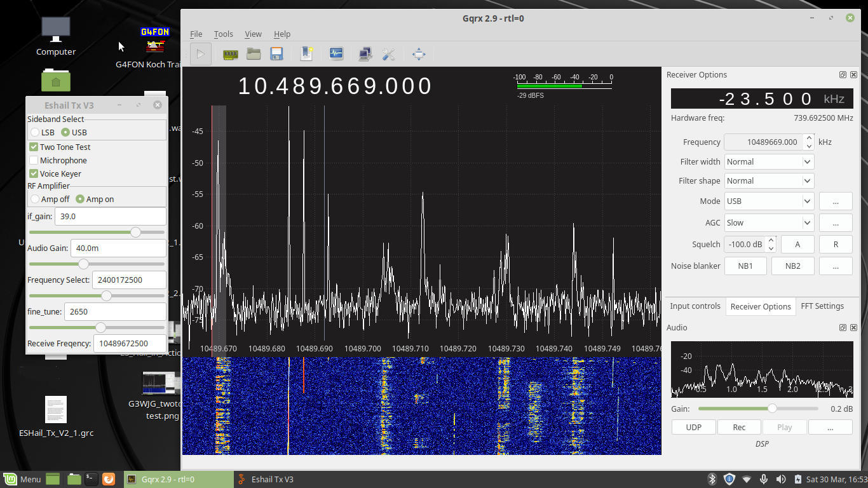Open the I/O devices configuration icon
The image size is (868, 488).
(230, 55)
